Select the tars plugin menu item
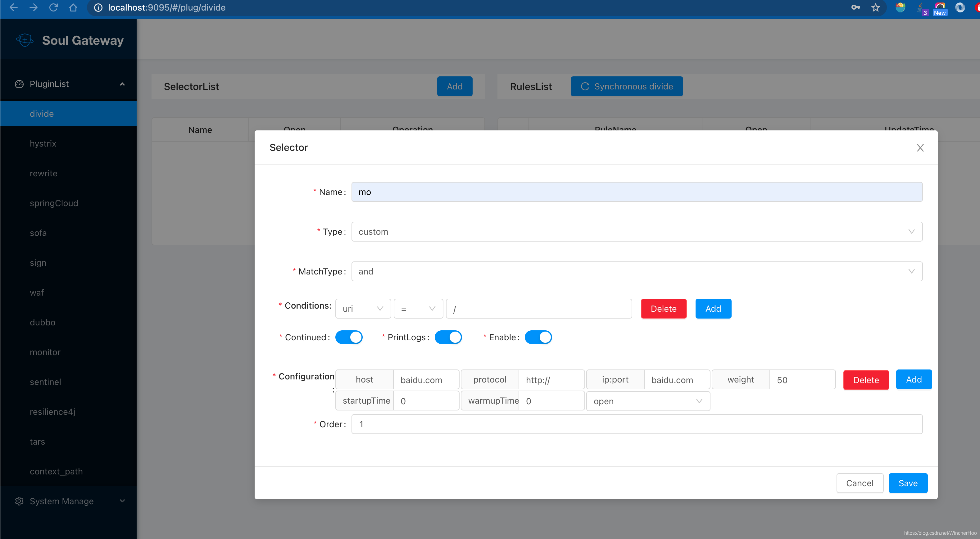Screen dimensions: 980x539 69,442
